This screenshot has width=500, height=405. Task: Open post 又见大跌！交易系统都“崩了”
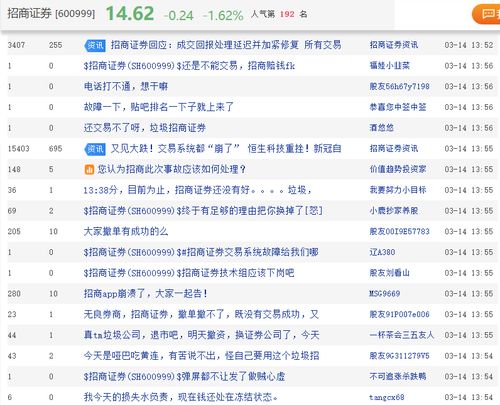pyautogui.click(x=226, y=149)
